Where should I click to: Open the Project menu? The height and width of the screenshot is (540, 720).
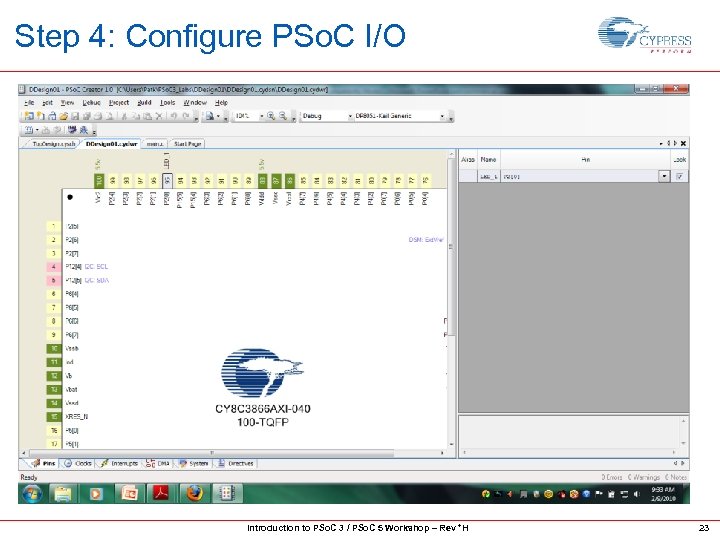point(119,102)
